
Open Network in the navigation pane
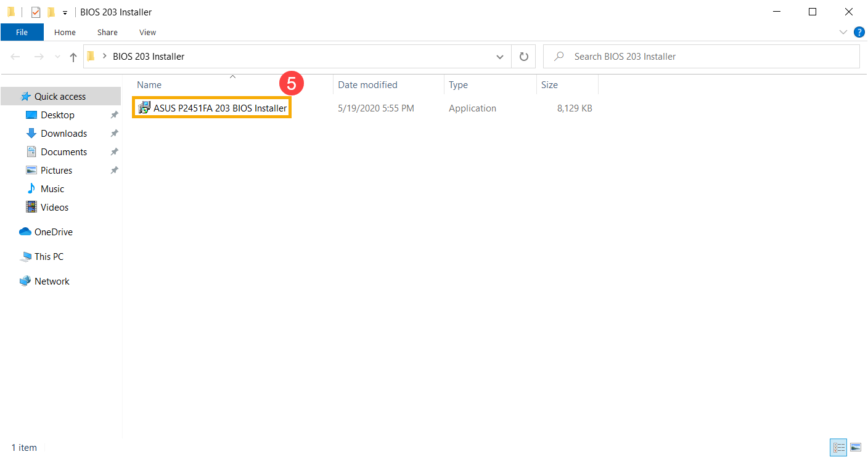[52, 281]
